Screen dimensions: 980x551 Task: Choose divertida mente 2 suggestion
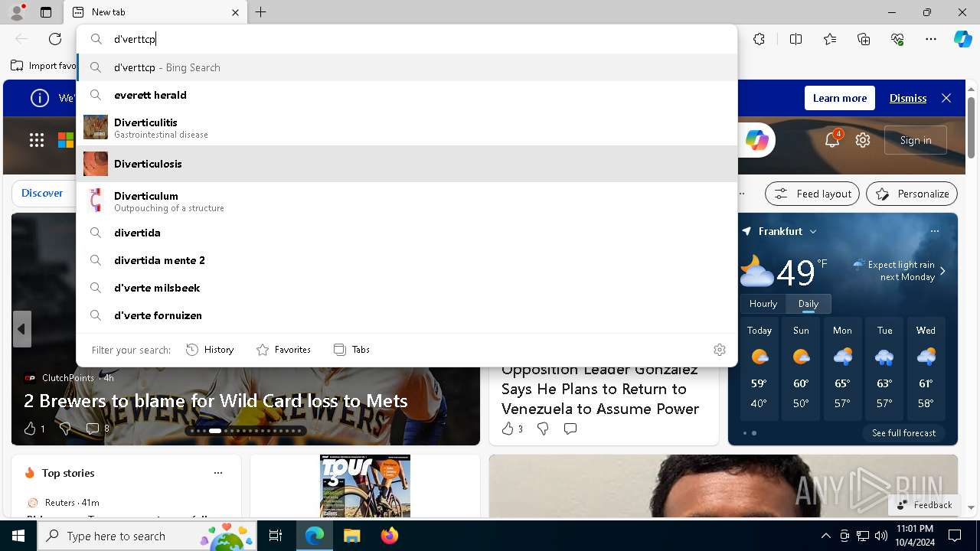click(x=407, y=260)
